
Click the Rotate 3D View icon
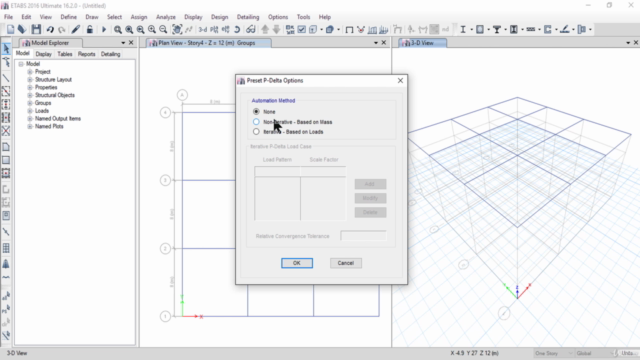click(x=237, y=29)
